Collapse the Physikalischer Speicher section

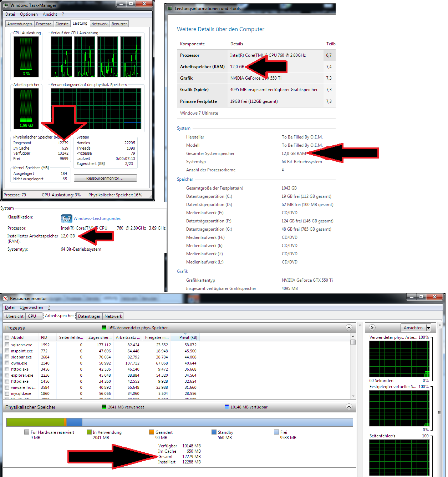pyautogui.click(x=349, y=407)
